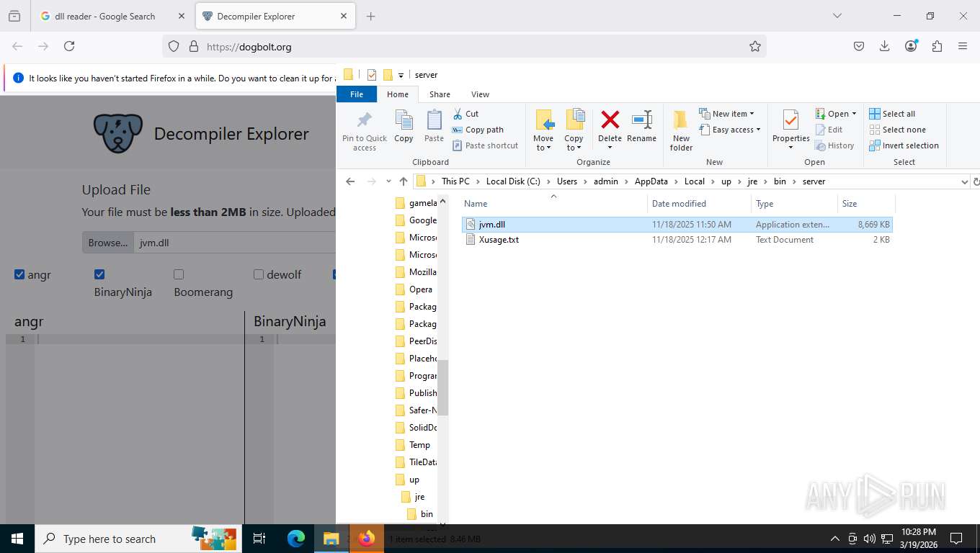Switch to Share ribbon tab
The width and height of the screenshot is (980, 553).
point(440,94)
